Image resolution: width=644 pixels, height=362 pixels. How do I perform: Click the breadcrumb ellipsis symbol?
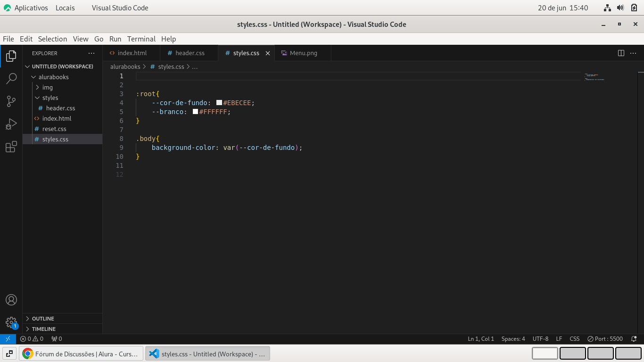click(195, 67)
